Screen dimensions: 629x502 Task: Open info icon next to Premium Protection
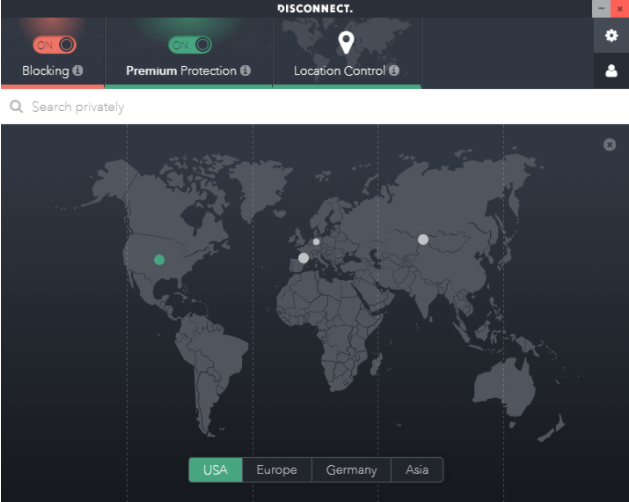point(246,71)
